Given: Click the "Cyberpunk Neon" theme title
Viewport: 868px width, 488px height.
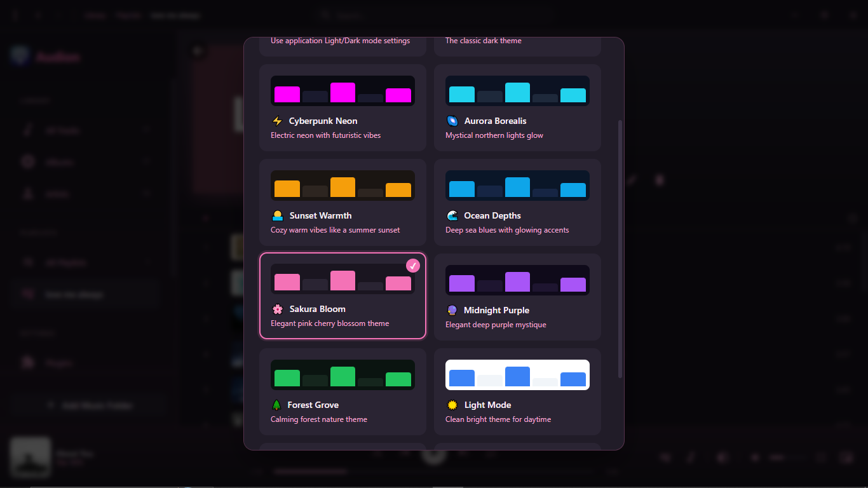Looking at the screenshot, I should pos(323,121).
